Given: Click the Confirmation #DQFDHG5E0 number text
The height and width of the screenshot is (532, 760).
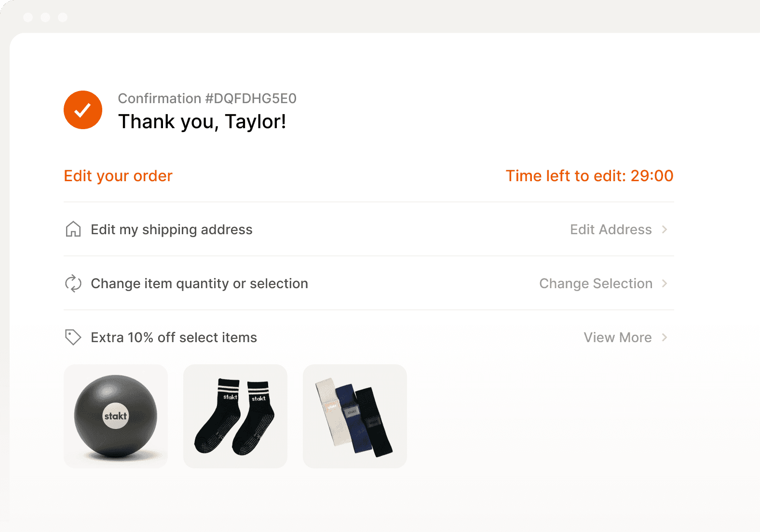Looking at the screenshot, I should tap(207, 98).
